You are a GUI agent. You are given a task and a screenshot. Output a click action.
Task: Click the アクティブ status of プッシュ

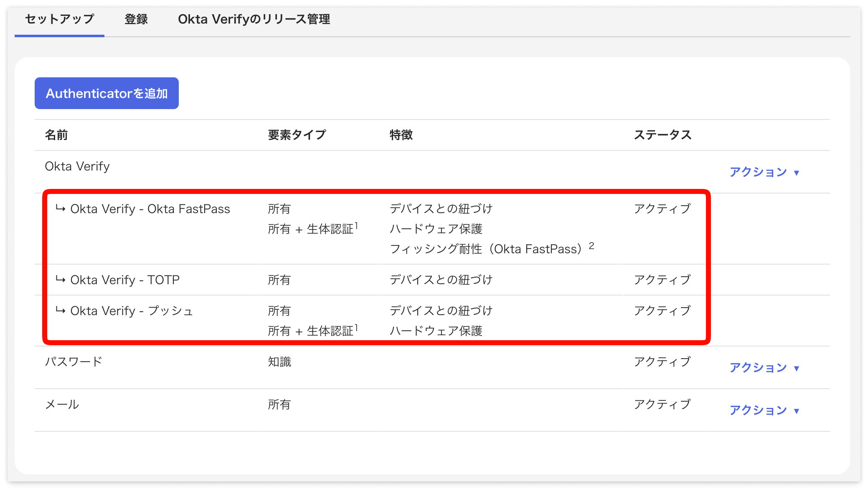pos(662,311)
